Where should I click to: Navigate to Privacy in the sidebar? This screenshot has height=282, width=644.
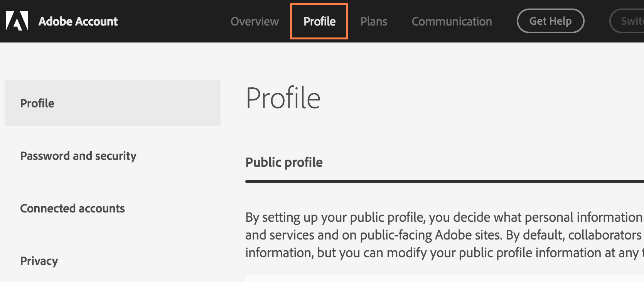click(39, 261)
